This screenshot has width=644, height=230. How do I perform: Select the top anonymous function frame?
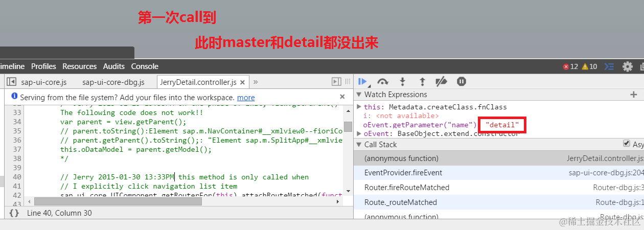(499, 158)
